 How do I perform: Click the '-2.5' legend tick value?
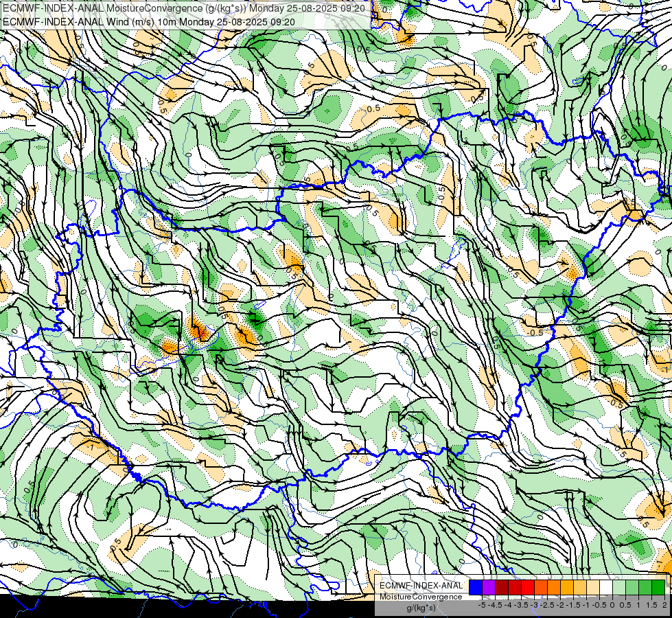click(x=547, y=605)
